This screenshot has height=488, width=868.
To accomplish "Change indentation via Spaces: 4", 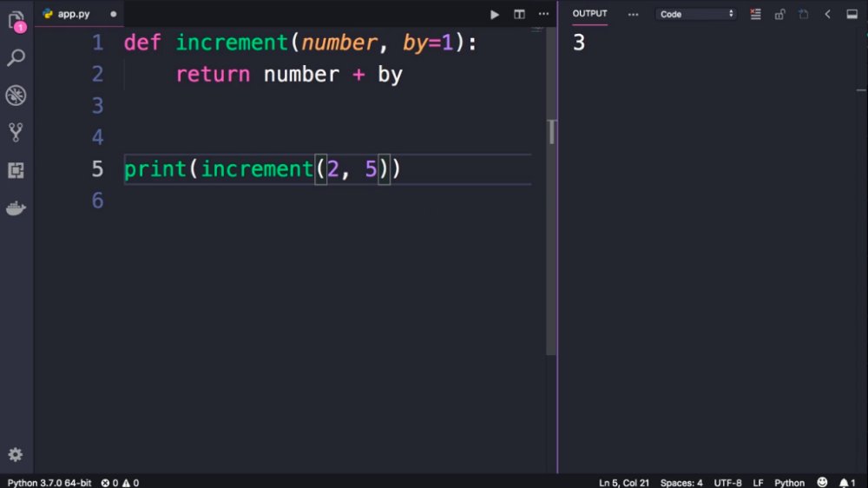I will 681,483.
